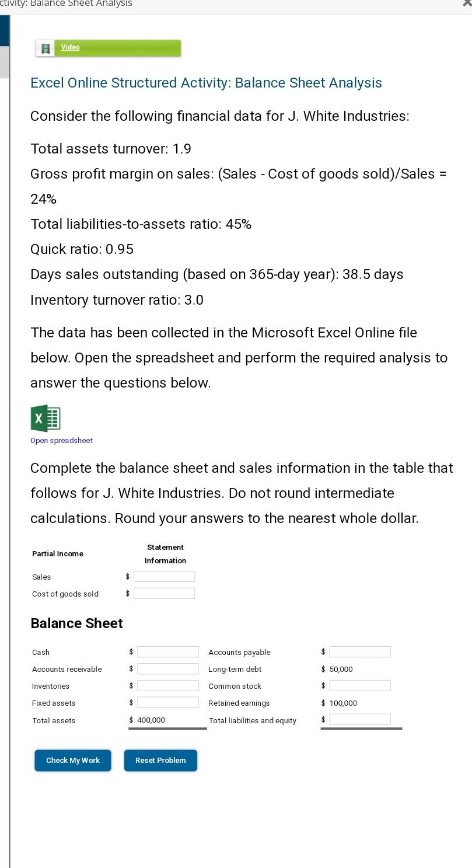Image resolution: width=472 pixels, height=868 pixels.
Task: Select the Accounts receivable input field
Action: [168, 668]
